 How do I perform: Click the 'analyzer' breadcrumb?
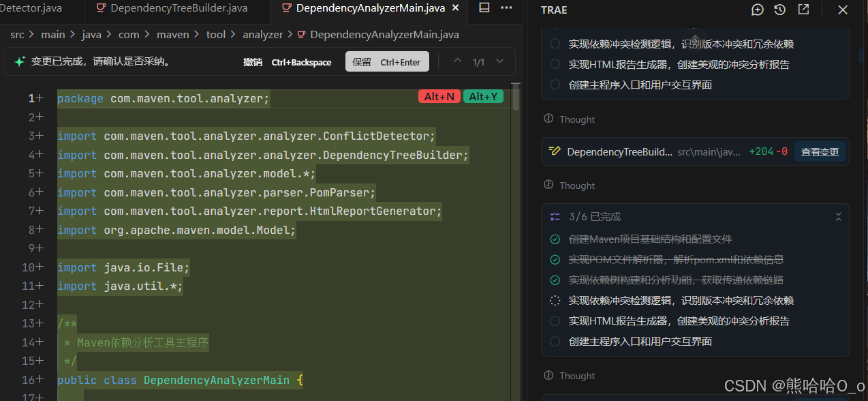pyautogui.click(x=262, y=34)
